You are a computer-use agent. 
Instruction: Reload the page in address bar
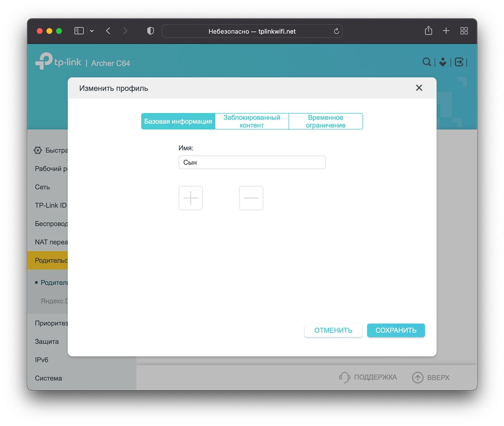336,31
